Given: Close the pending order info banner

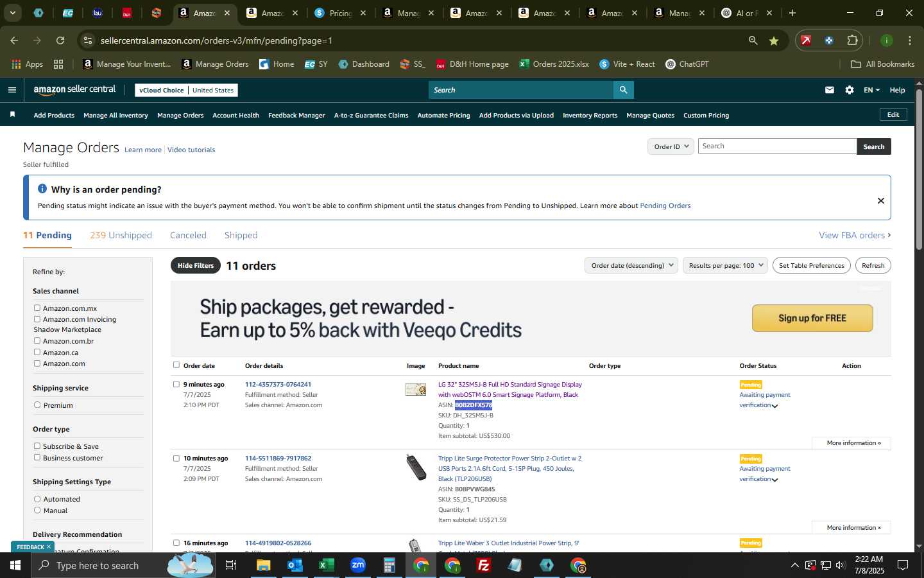Looking at the screenshot, I should click(881, 200).
